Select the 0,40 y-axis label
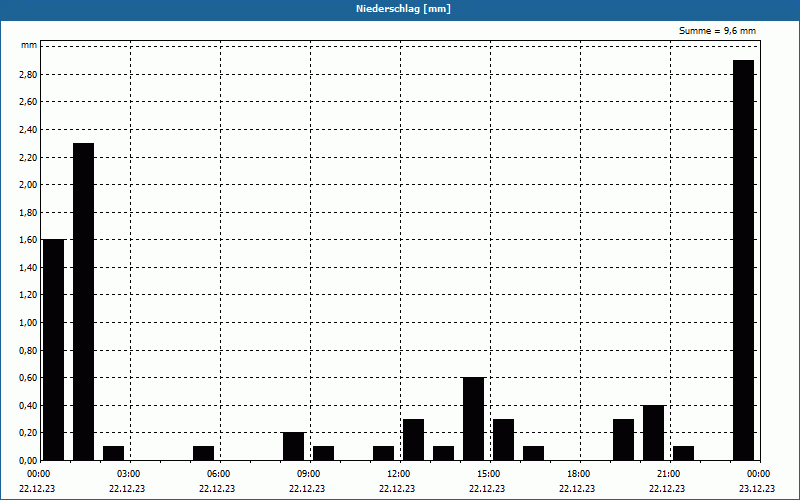This screenshot has width=800, height=500. (x=28, y=406)
